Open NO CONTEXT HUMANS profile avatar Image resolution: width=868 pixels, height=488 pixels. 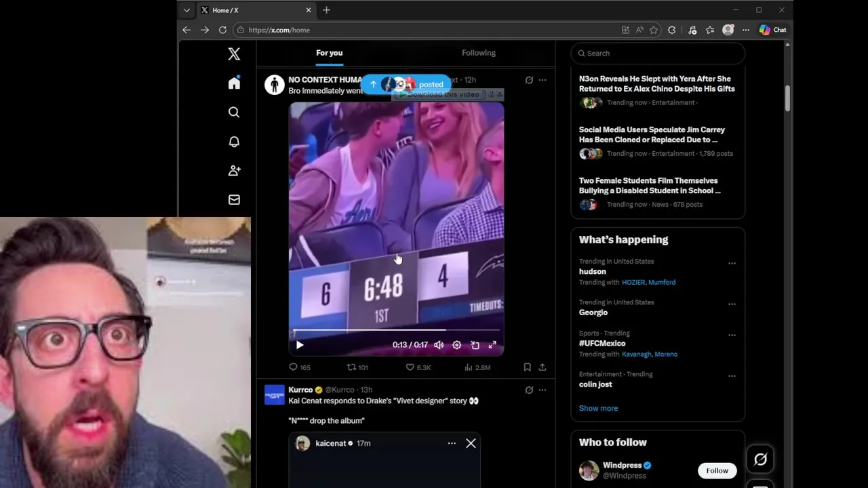point(275,85)
